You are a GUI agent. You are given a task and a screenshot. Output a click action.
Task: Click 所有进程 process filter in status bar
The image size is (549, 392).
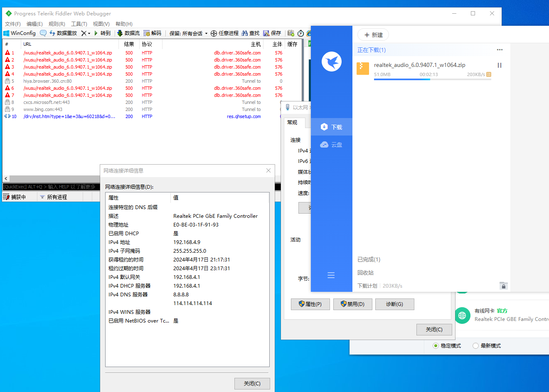point(53,197)
